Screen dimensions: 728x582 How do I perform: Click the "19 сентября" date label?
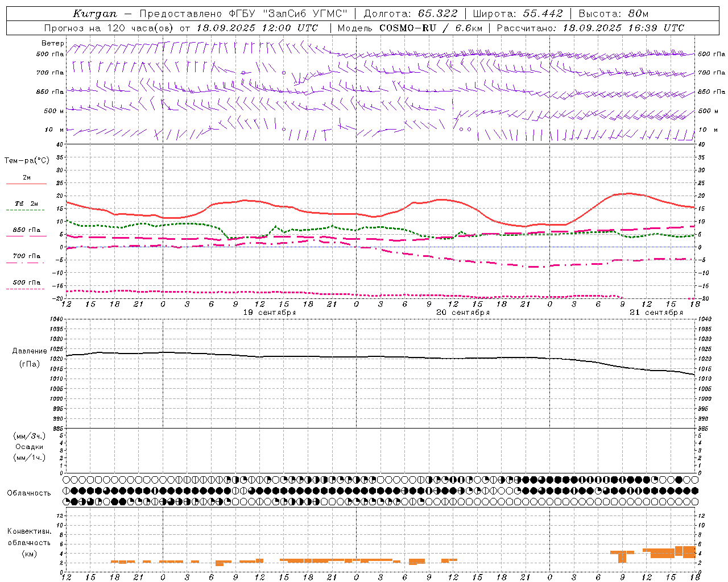(x=270, y=313)
